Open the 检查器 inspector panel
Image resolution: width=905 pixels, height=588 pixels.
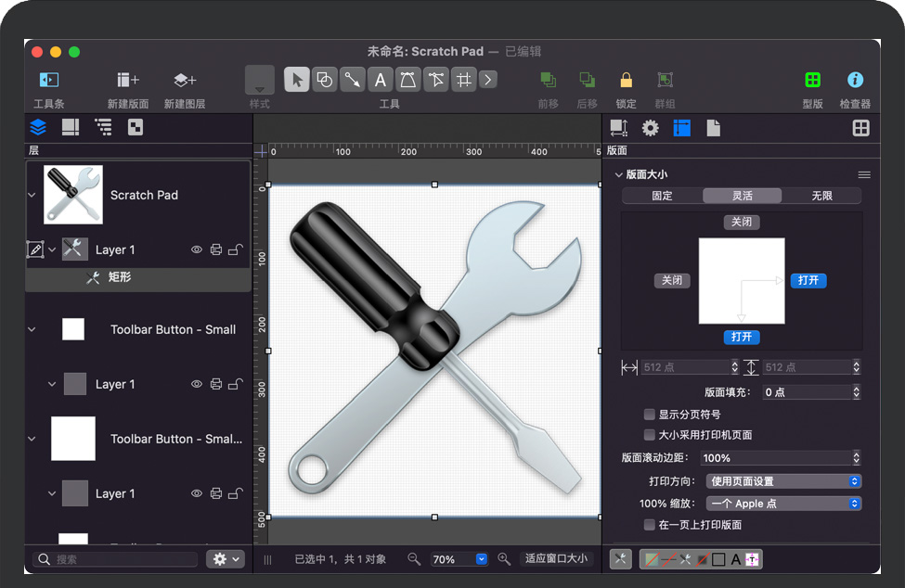[855, 80]
